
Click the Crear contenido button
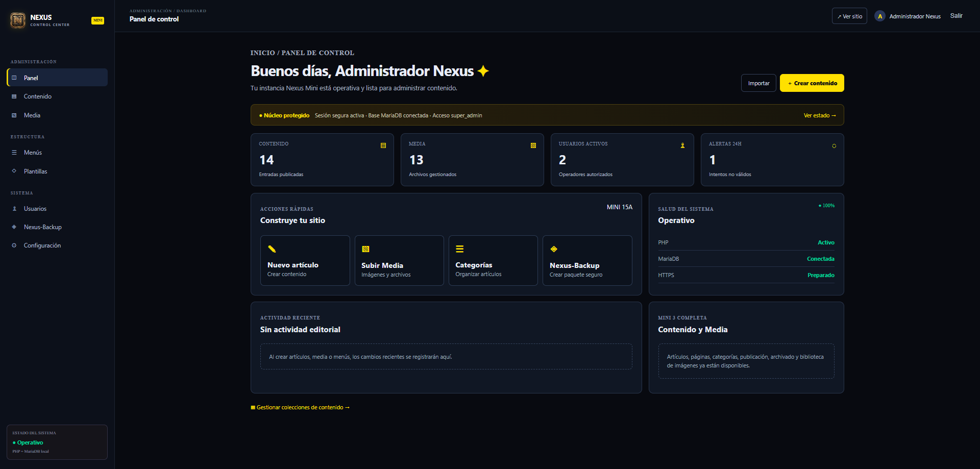point(812,83)
